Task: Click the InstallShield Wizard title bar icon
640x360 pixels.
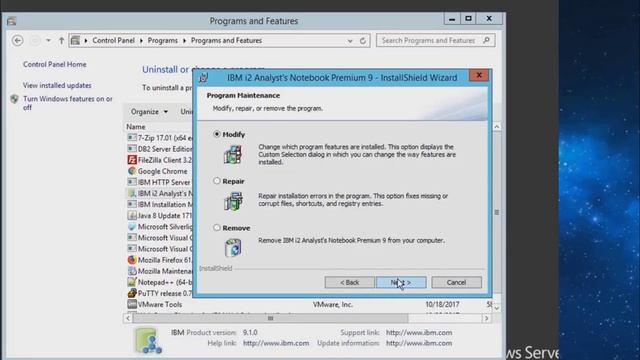Action: [204, 77]
